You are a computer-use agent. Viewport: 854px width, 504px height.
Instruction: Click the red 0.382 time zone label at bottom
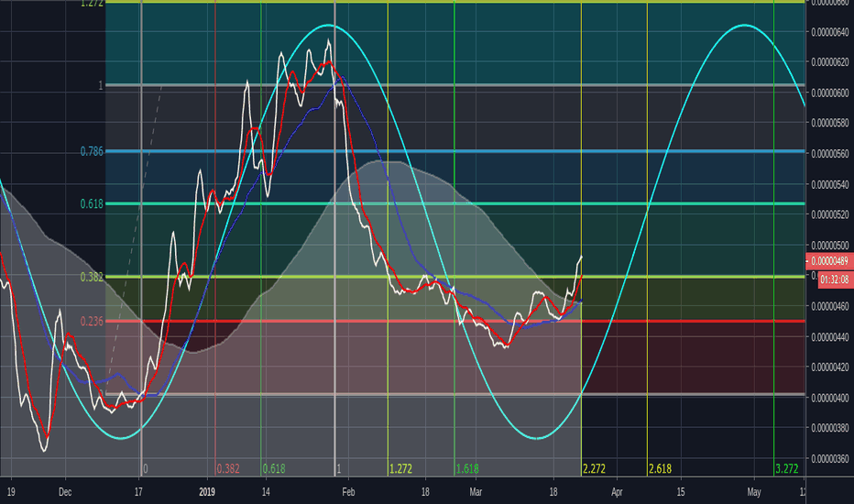coord(227,468)
